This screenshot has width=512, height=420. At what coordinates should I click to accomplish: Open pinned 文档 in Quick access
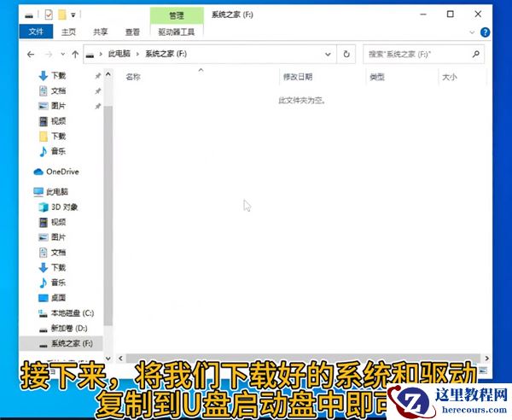point(59,90)
